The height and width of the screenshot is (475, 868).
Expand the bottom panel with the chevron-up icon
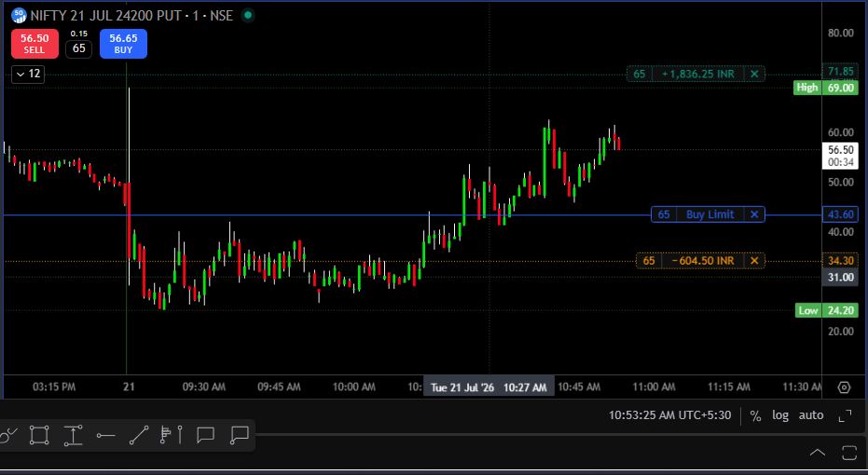coord(817,453)
